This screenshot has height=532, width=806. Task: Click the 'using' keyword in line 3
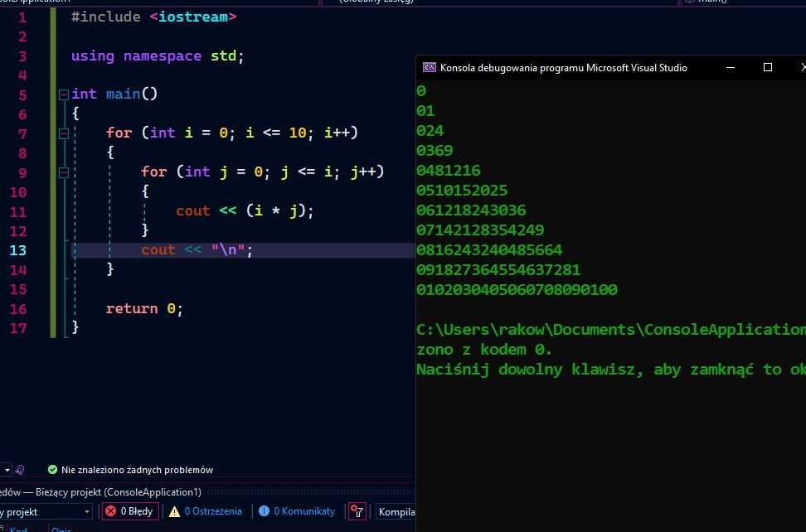(x=93, y=56)
